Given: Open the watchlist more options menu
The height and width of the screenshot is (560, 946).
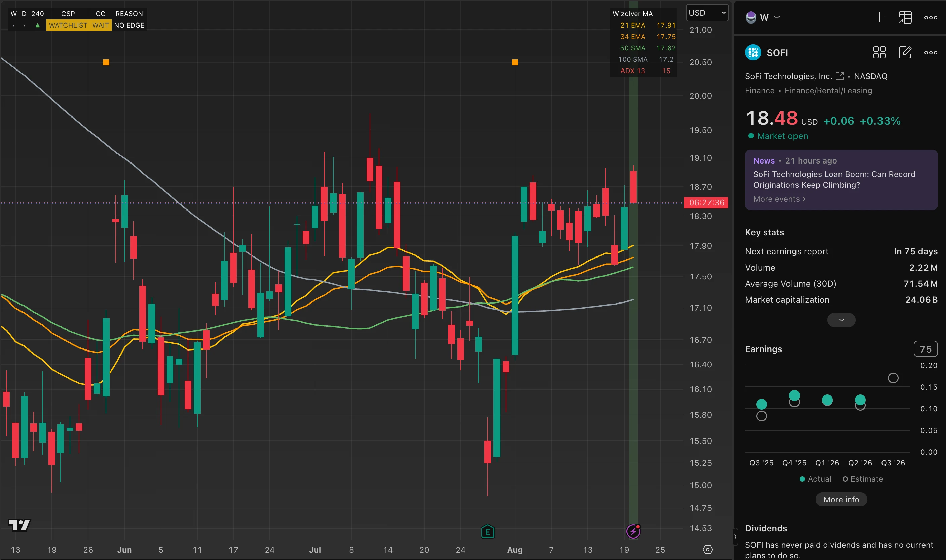Looking at the screenshot, I should point(931,17).
